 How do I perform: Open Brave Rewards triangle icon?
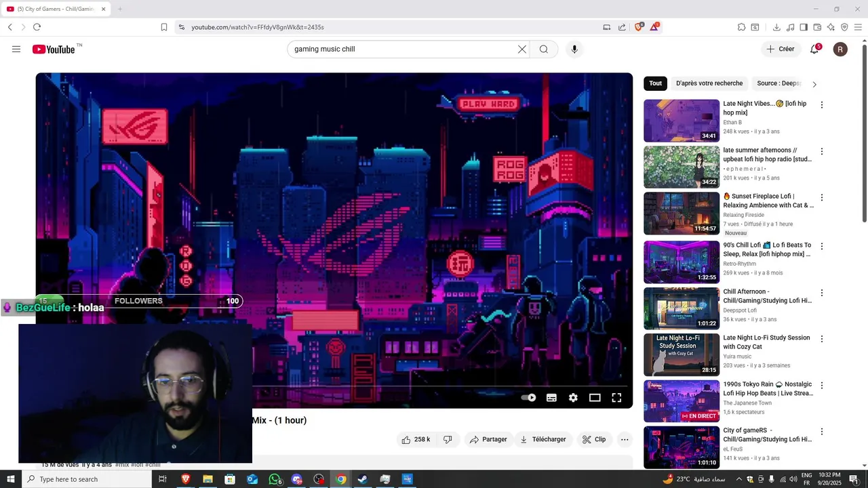[654, 27]
